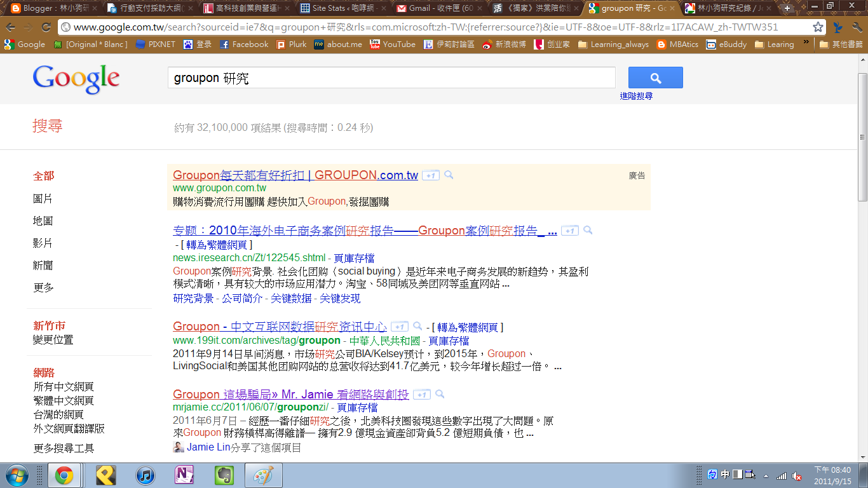Click the browser forward arrow

pyautogui.click(x=28, y=27)
